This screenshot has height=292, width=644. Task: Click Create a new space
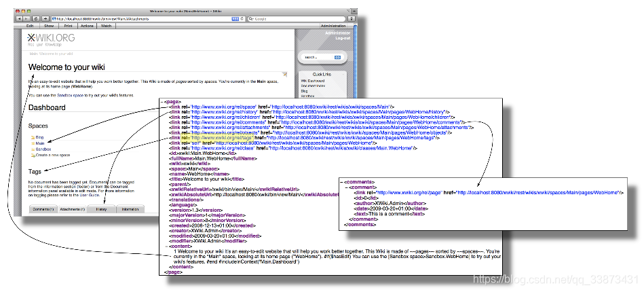[x=53, y=156]
